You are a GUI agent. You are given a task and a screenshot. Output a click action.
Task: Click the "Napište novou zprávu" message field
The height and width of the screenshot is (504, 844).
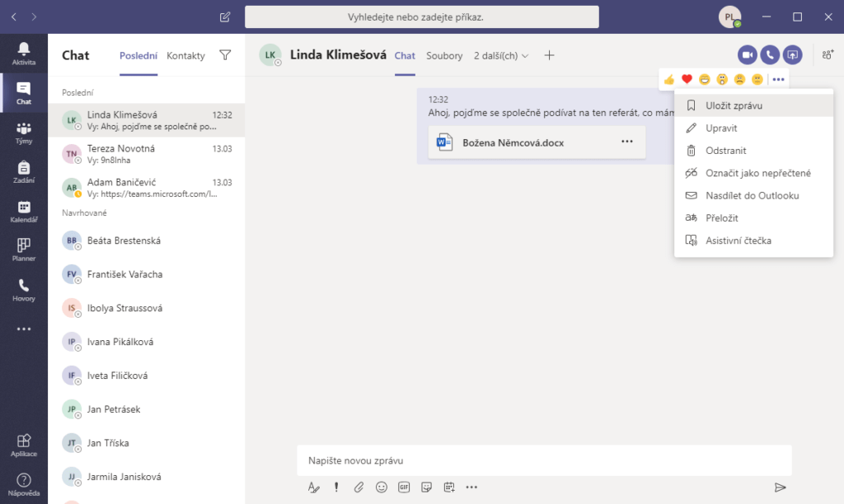pos(544,460)
